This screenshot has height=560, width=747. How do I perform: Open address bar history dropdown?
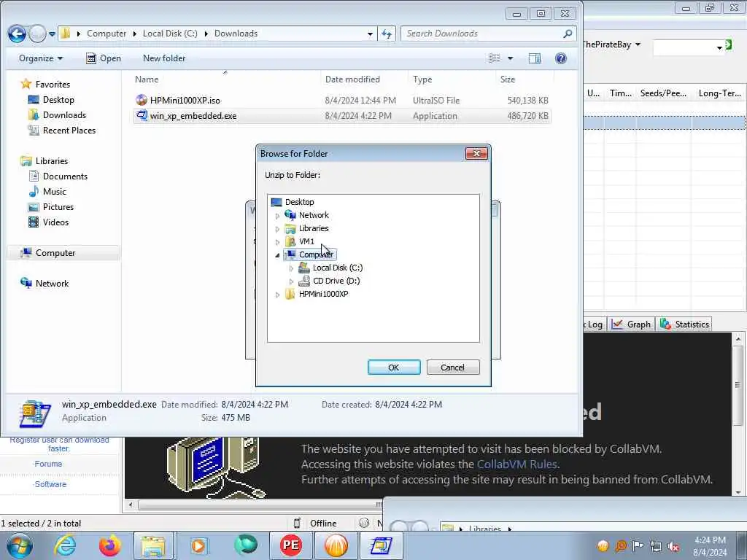point(370,34)
